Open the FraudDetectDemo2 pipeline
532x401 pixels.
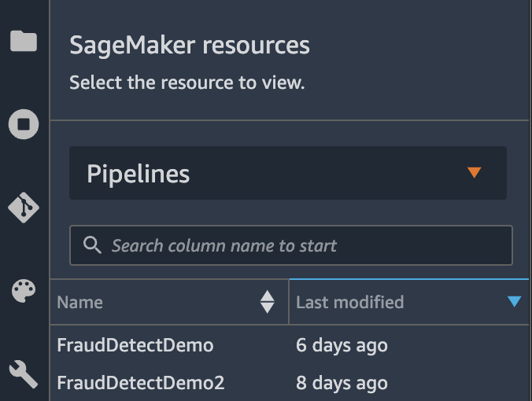pyautogui.click(x=140, y=383)
